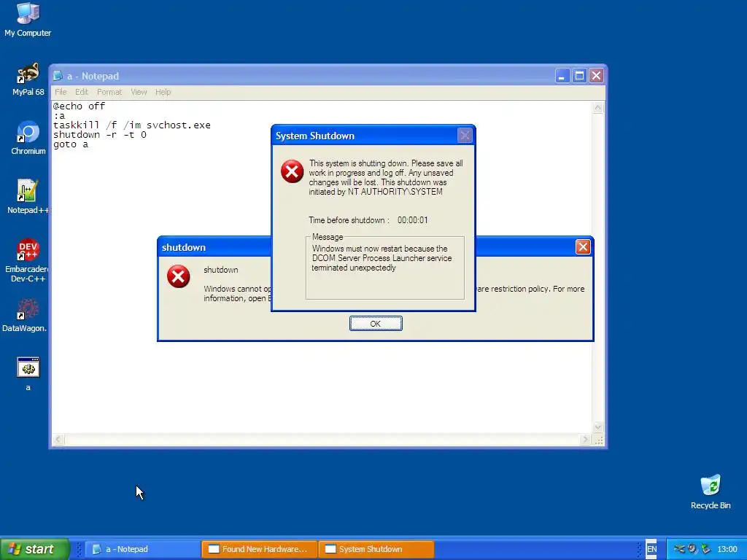Launch Embarcadero Dev-C++ shortcut
Viewport: 747px width, 560px height.
[28, 260]
